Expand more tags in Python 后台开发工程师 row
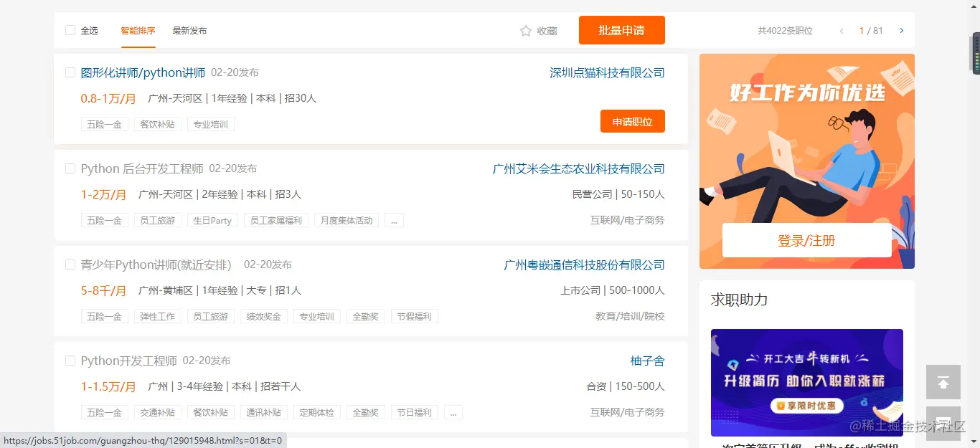The width and height of the screenshot is (980, 448). 394,220
